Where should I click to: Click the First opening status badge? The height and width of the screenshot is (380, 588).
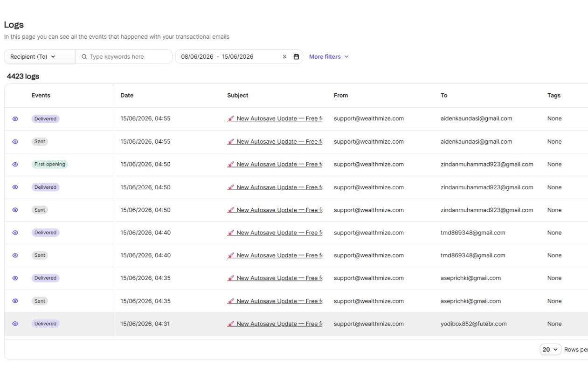coord(50,165)
